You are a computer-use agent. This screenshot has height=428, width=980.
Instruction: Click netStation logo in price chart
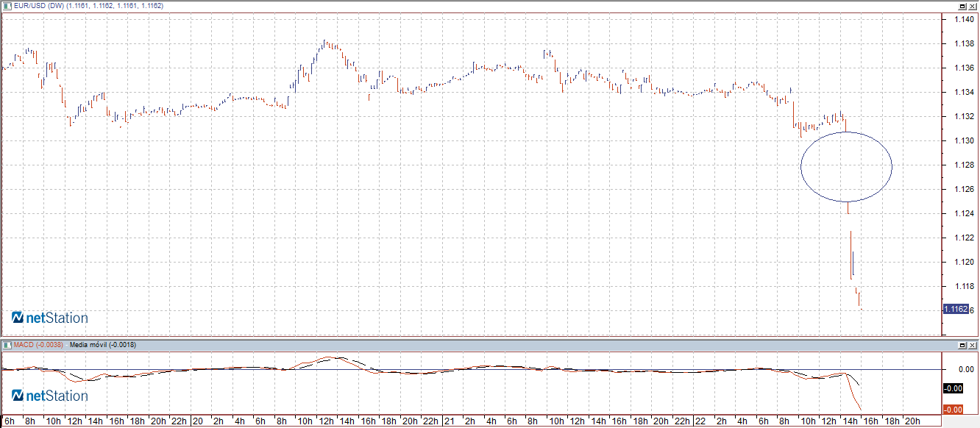50,318
